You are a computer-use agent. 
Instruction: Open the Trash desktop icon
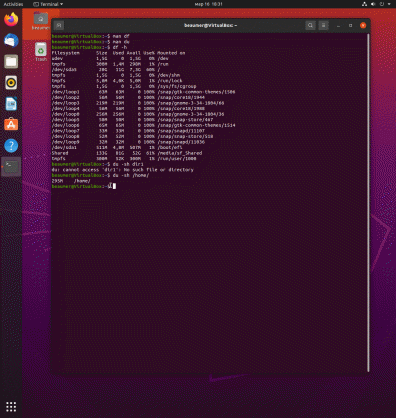click(41, 52)
